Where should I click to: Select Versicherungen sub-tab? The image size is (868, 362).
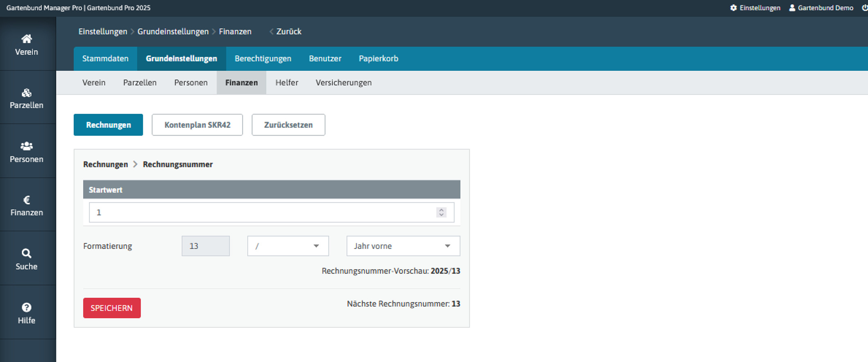(x=344, y=83)
